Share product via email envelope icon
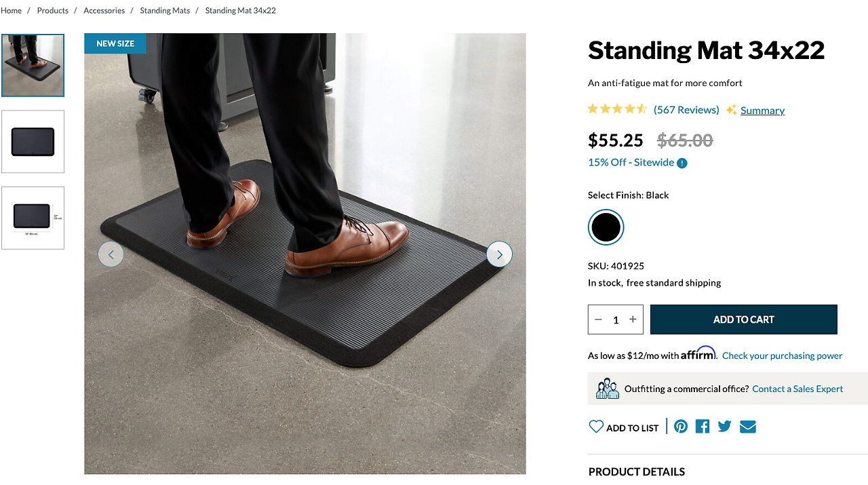 (748, 427)
